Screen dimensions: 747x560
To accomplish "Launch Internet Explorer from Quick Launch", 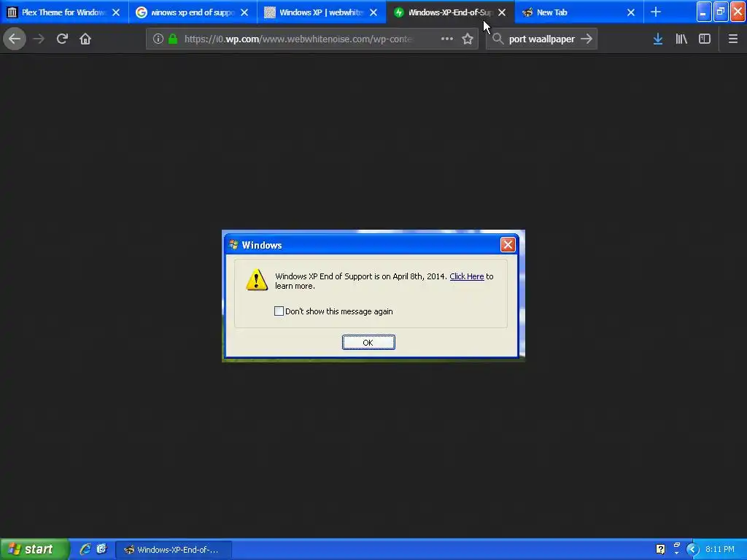I will pos(85,549).
